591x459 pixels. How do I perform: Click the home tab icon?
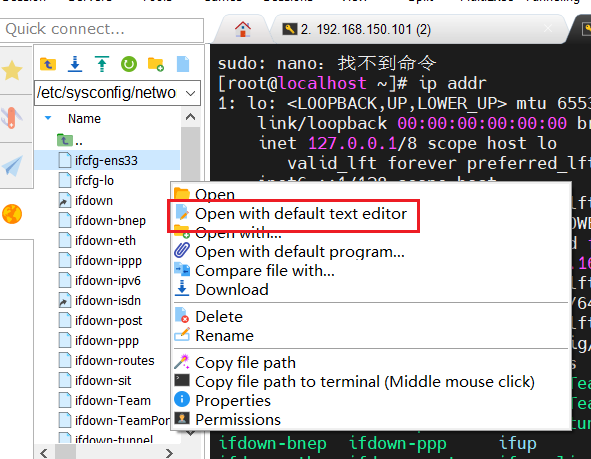tap(243, 29)
